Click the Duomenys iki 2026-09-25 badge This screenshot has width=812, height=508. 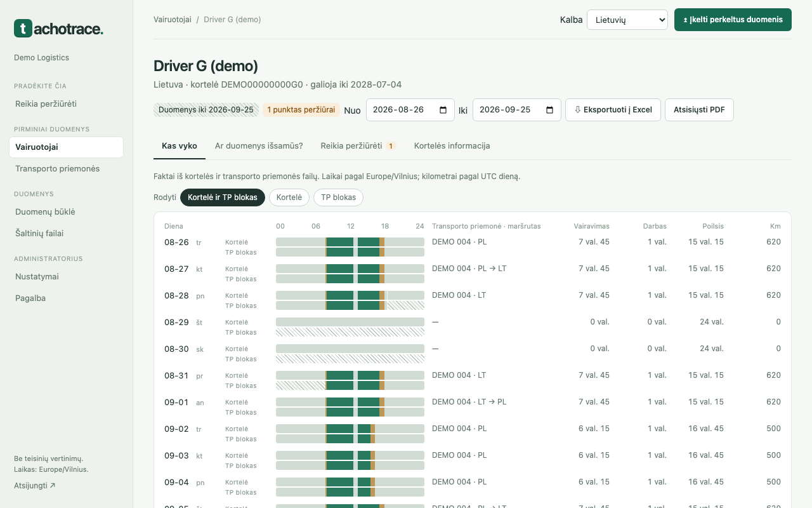pyautogui.click(x=206, y=110)
